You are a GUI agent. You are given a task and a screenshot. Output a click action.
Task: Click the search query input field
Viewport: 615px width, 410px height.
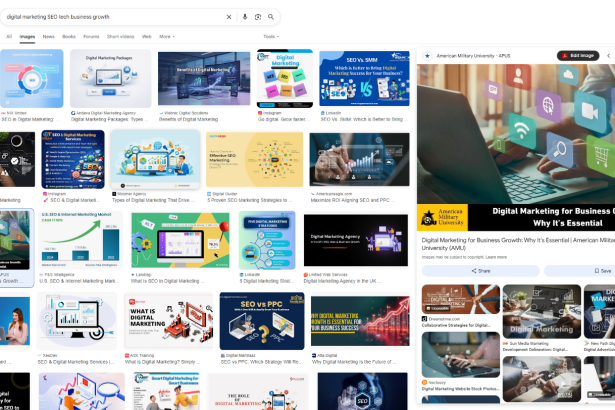pos(110,17)
